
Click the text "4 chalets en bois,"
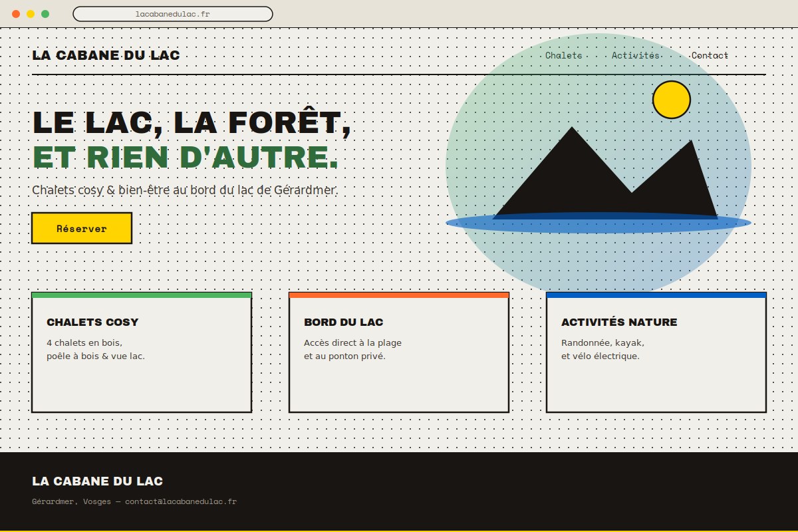click(84, 343)
